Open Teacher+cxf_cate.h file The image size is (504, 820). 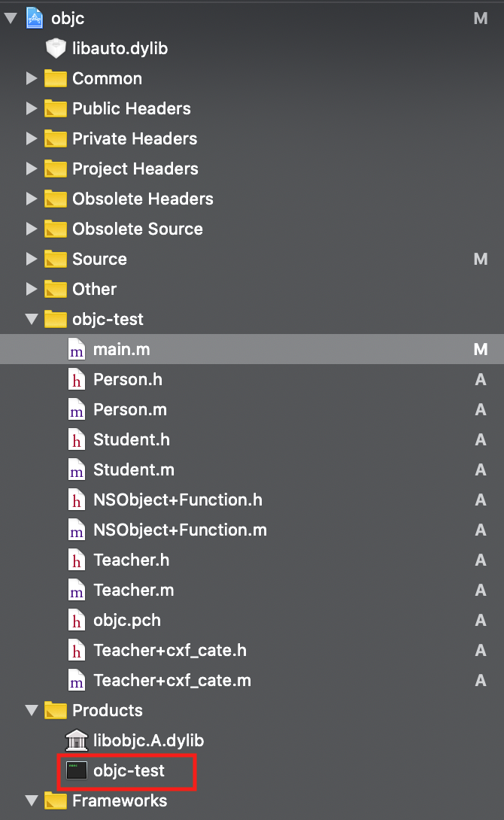169,651
